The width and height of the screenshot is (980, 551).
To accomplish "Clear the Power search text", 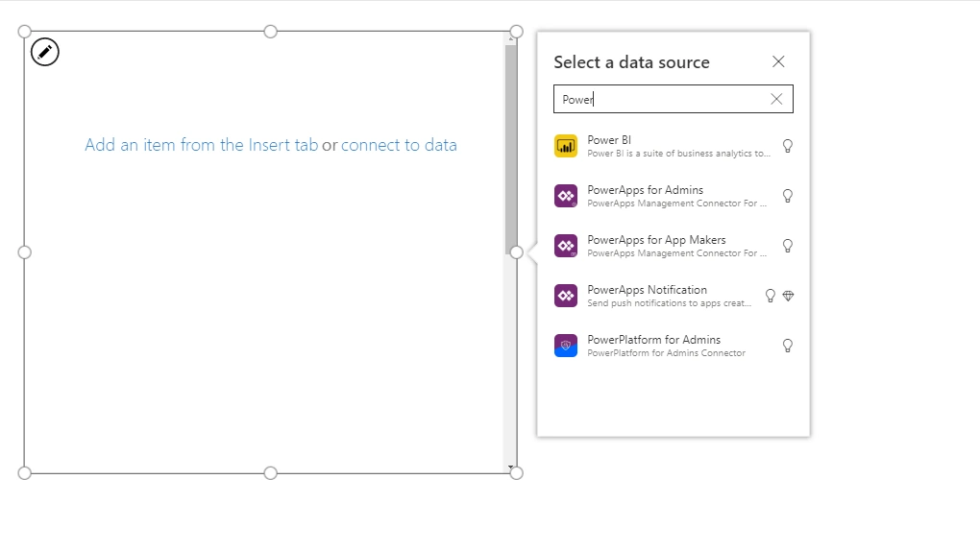I will 776,99.
